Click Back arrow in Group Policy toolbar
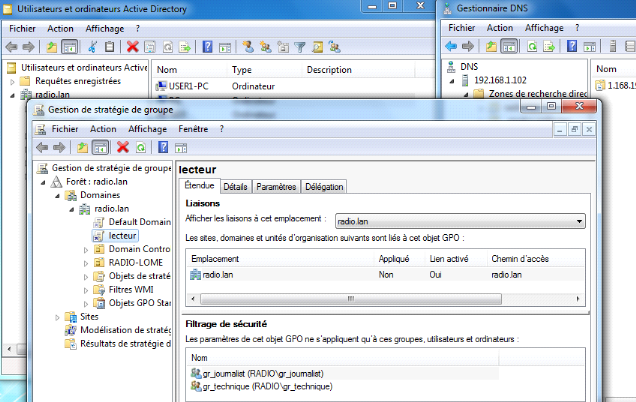The image size is (636, 402). coord(40,147)
